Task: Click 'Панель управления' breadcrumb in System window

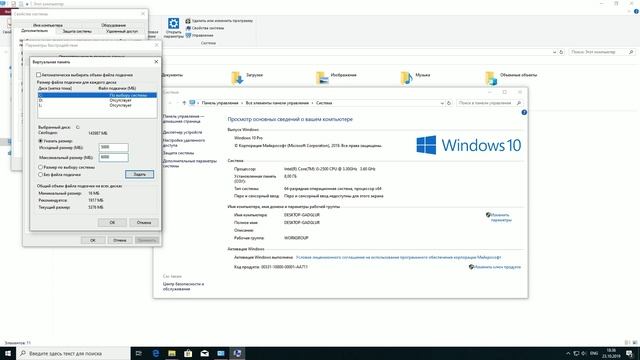Action: [220, 103]
